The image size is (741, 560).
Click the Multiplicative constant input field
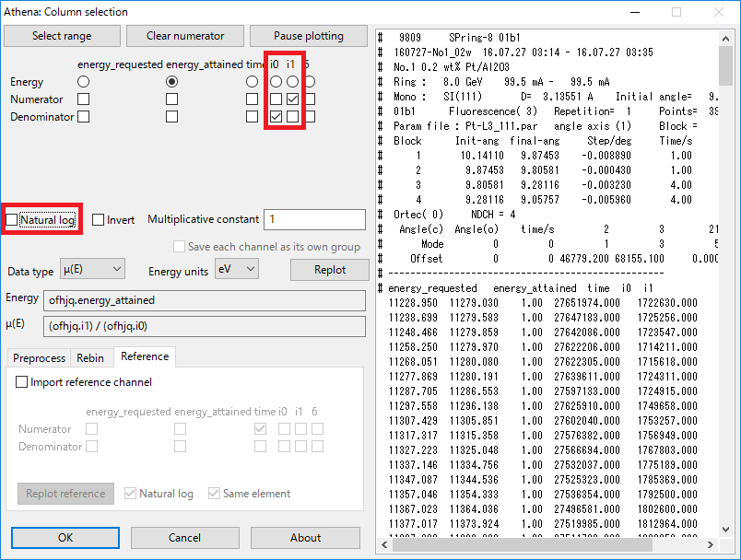314,219
